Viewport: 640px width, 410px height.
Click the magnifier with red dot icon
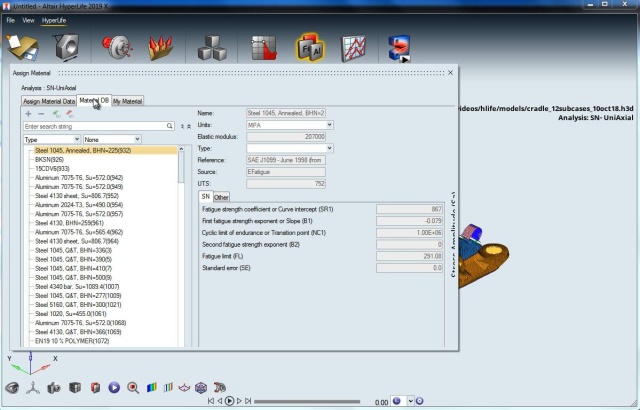click(x=133, y=388)
